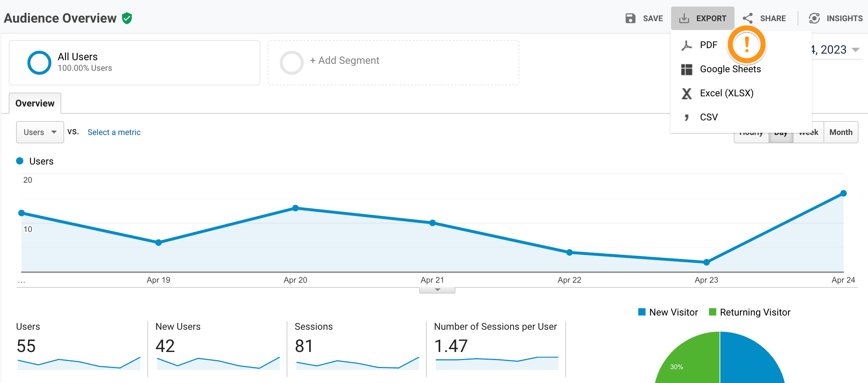The image size is (868, 383).
Task: Click the + Add Segment box
Action: click(394, 63)
